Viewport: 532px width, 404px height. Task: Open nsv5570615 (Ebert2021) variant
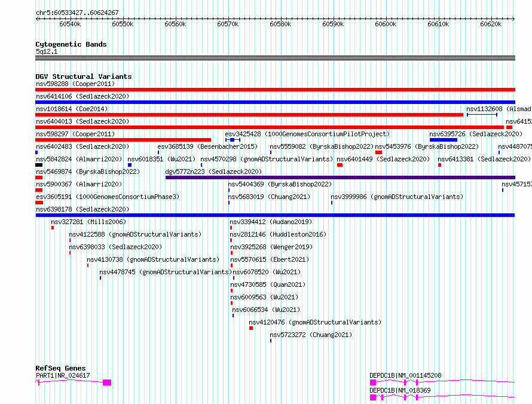(x=270, y=259)
